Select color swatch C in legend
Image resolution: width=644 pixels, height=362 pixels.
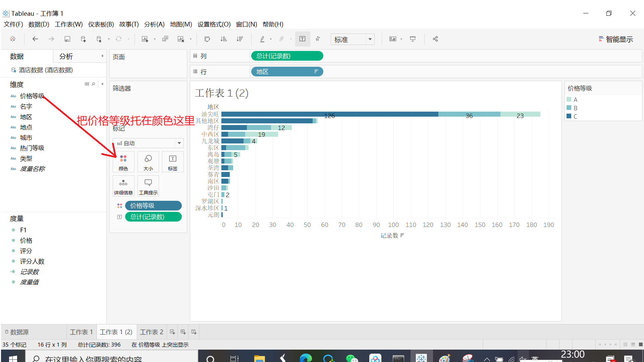[569, 116]
